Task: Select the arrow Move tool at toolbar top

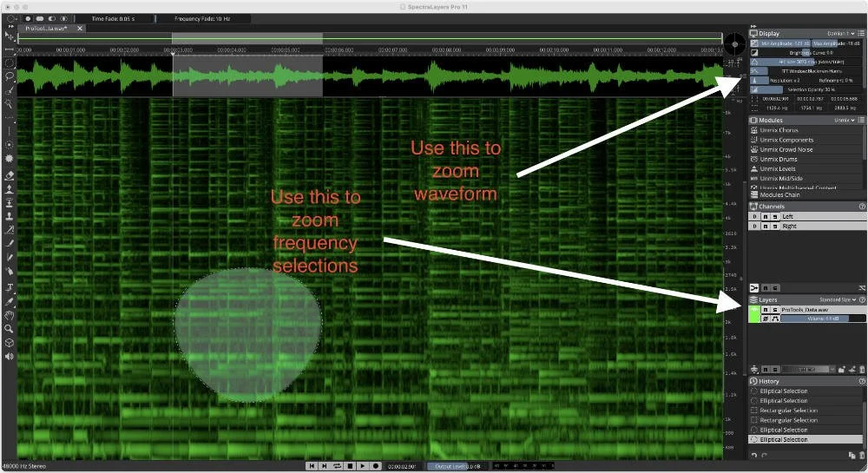Action: click(10, 36)
